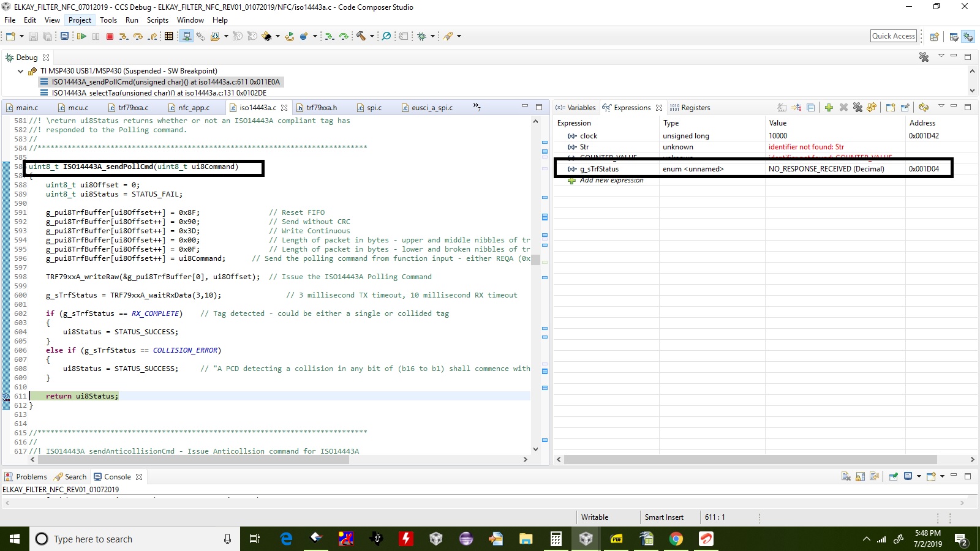The image size is (980, 551).
Task: Switch to the Variables tab
Action: point(575,108)
